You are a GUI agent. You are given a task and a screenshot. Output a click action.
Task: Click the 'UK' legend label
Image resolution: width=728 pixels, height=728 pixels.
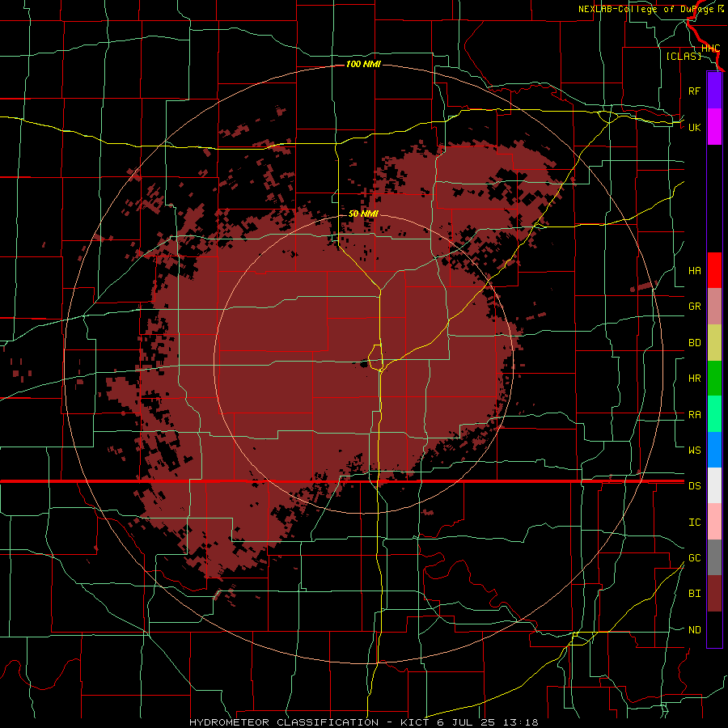coord(694,127)
